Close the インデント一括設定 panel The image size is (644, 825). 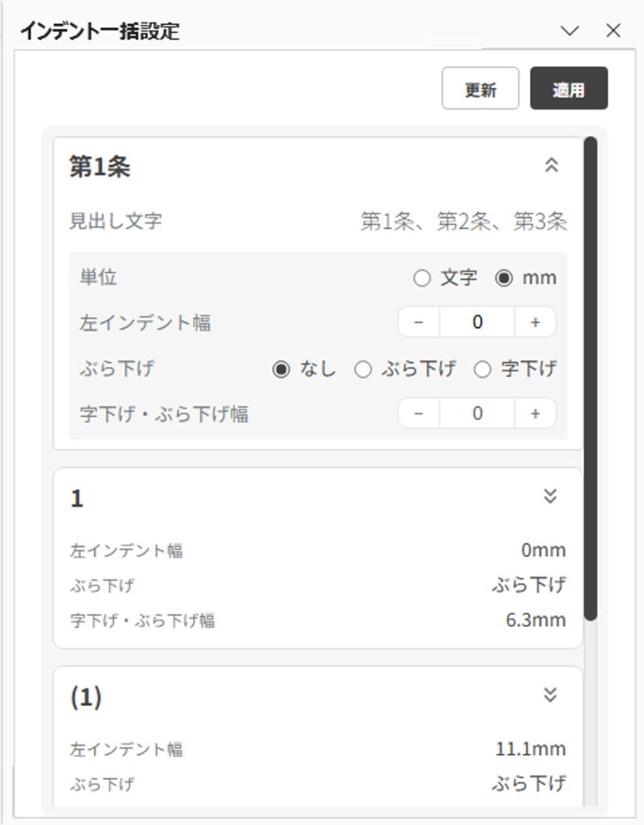coord(614,30)
